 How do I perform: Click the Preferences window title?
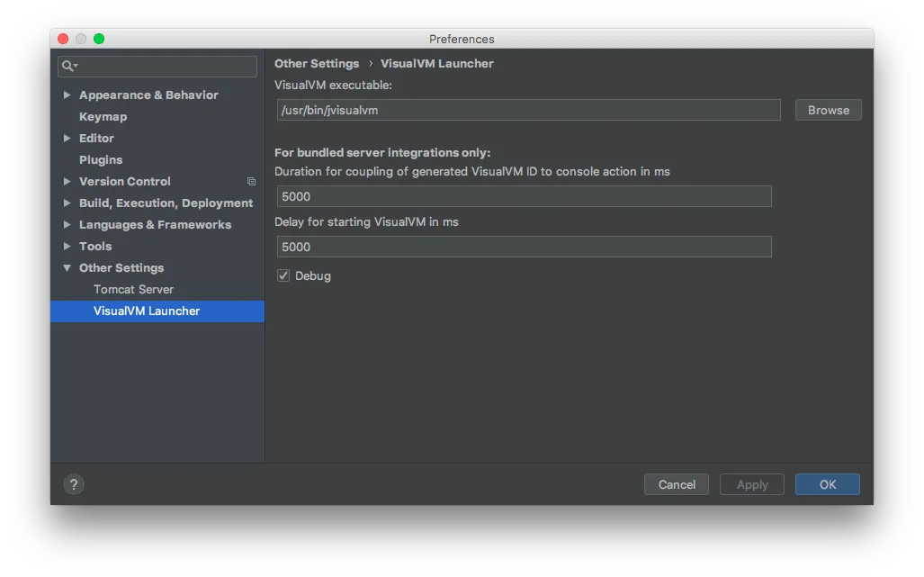(462, 39)
